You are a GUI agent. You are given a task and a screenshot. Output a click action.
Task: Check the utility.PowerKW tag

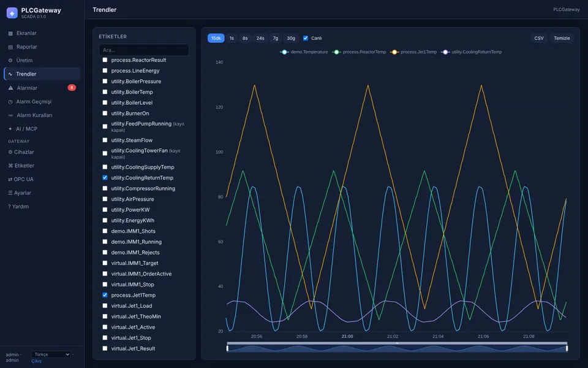coord(105,210)
